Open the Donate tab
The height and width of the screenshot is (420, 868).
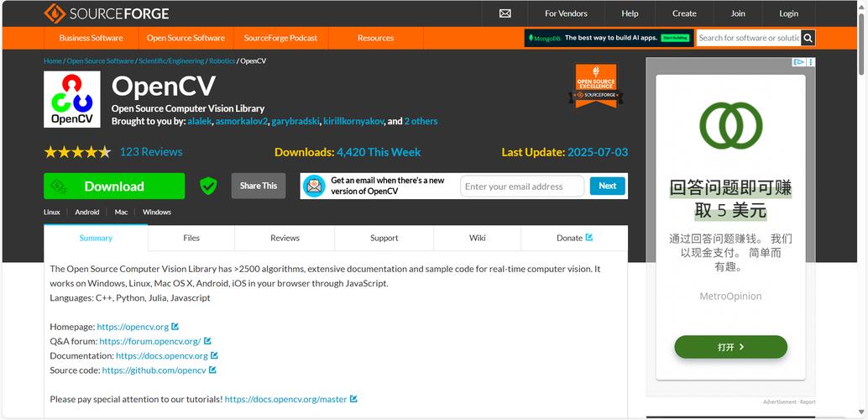click(574, 238)
